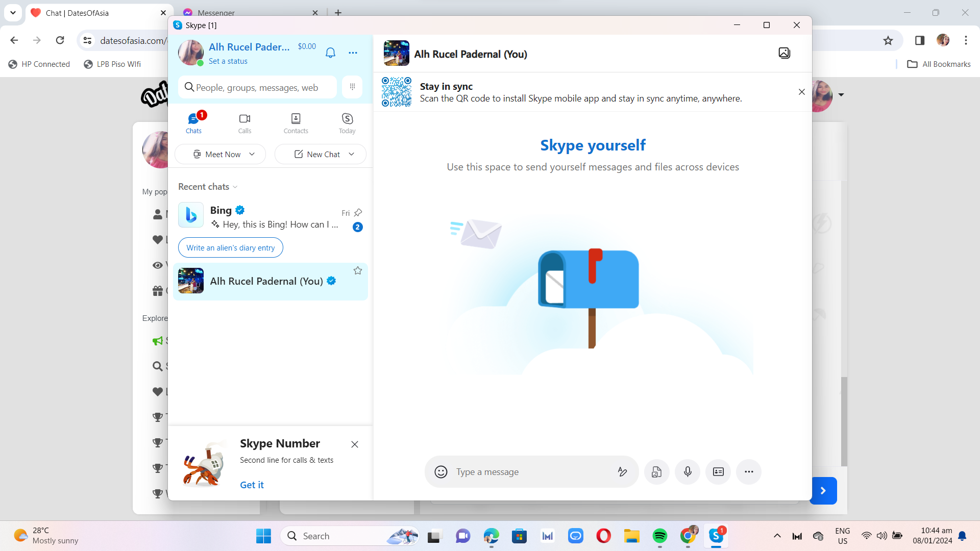Dismiss the Skype Number promo
Image resolution: width=980 pixels, height=551 pixels.
(x=355, y=444)
